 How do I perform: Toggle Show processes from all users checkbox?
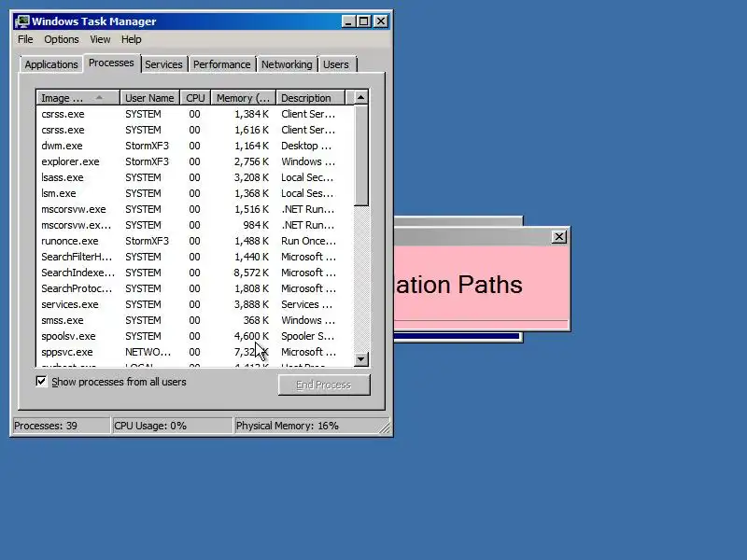(x=41, y=382)
